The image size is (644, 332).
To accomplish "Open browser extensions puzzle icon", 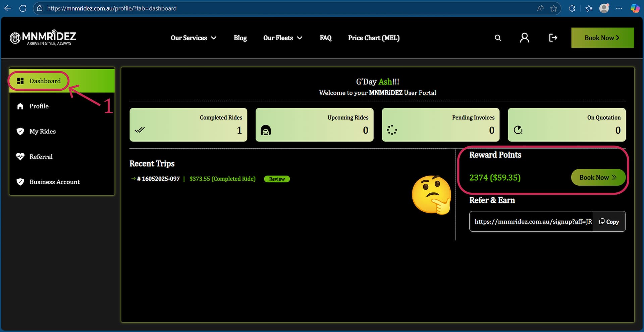I will pos(572,8).
